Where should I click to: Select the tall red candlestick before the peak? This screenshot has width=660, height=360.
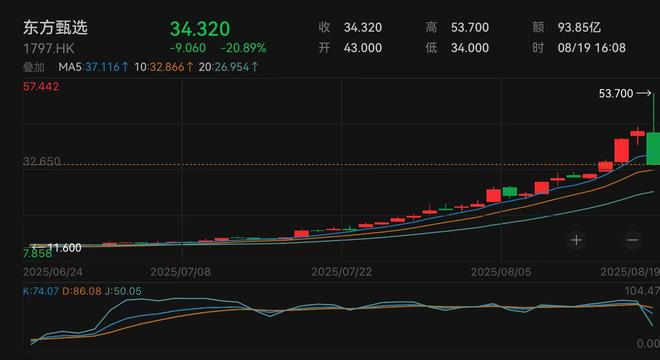click(x=621, y=150)
